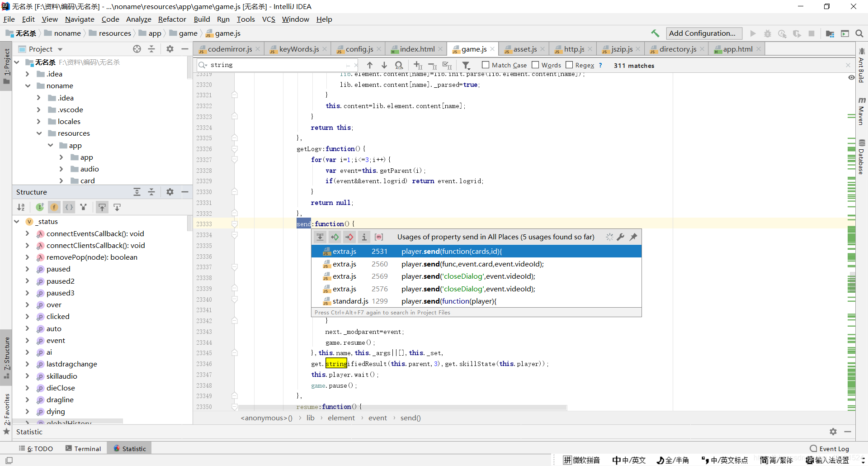This screenshot has width=868, height=466.
Task: Collapse all in the Project panel
Action: tap(151, 49)
